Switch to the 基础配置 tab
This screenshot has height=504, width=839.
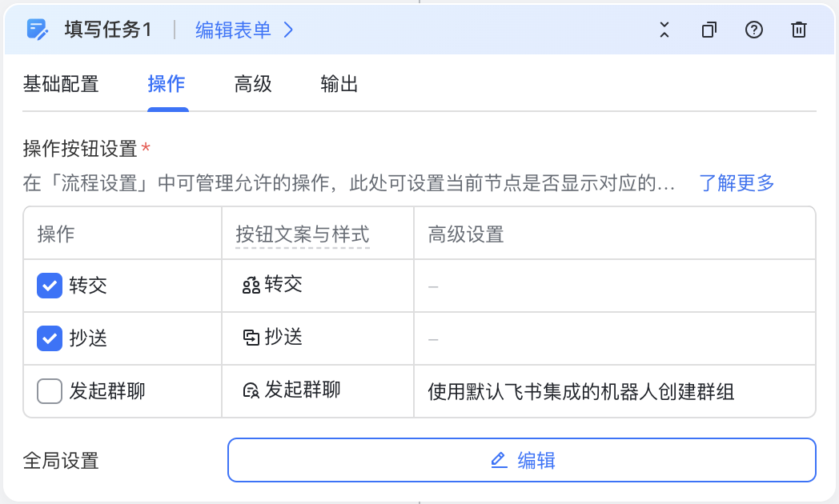(61, 84)
